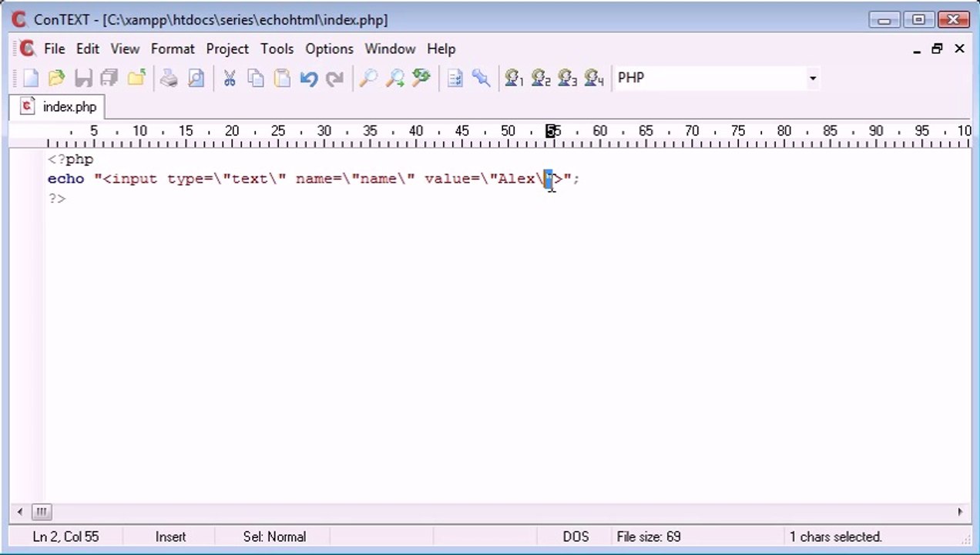Image resolution: width=980 pixels, height=555 pixels.
Task: Run user command 1 icon
Action: [x=514, y=78]
